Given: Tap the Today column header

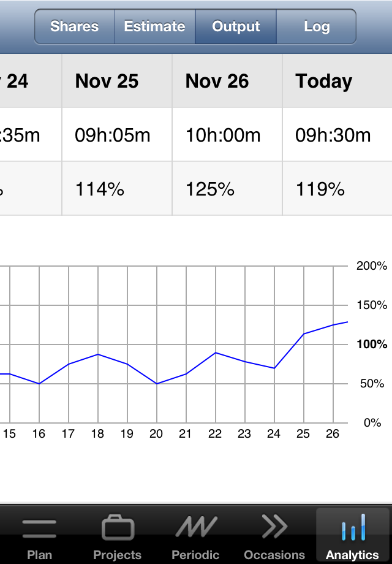Looking at the screenshot, I should click(x=337, y=81).
